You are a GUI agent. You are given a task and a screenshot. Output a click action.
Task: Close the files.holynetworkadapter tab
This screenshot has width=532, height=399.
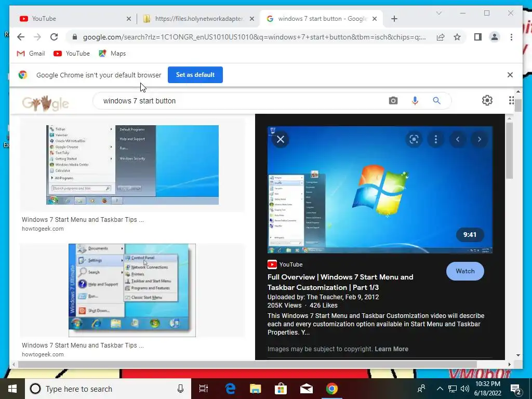252,19
